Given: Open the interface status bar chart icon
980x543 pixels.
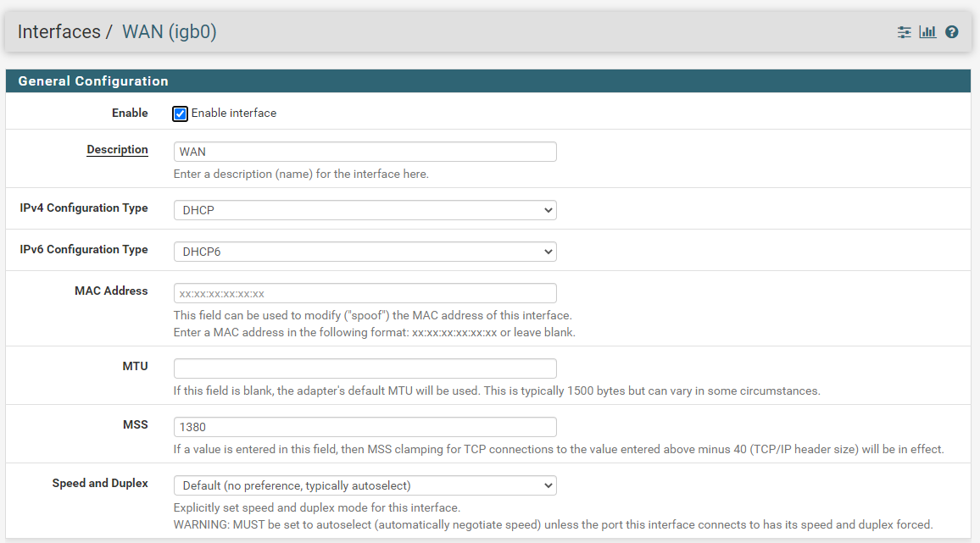Looking at the screenshot, I should tap(927, 32).
